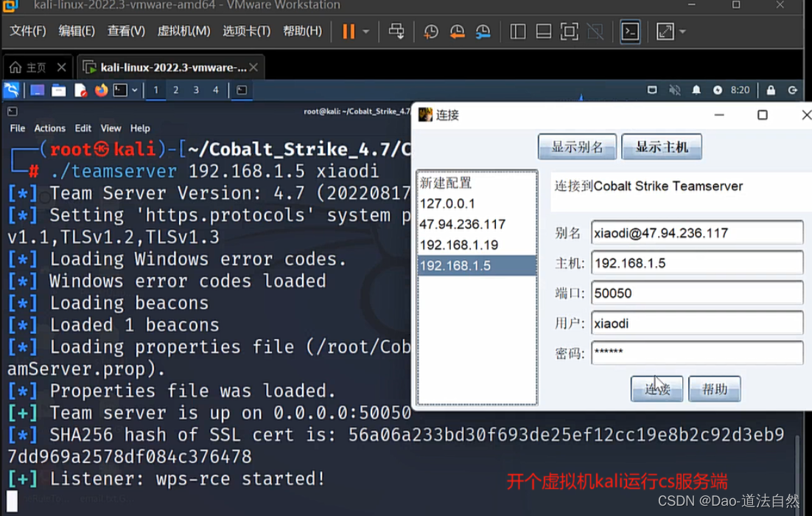This screenshot has width=812, height=516.
Task: Open the terminal File menu
Action: (18, 128)
